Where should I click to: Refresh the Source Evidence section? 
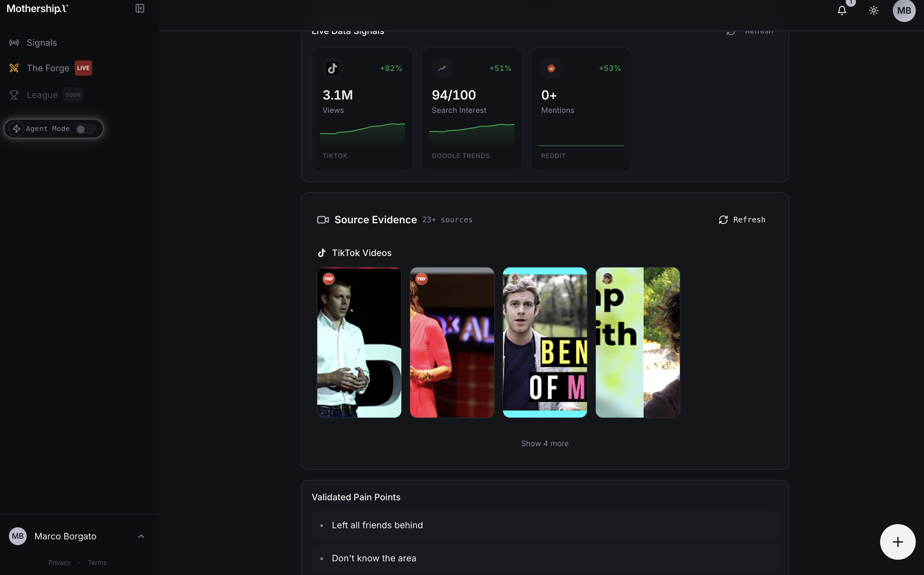[742, 220]
